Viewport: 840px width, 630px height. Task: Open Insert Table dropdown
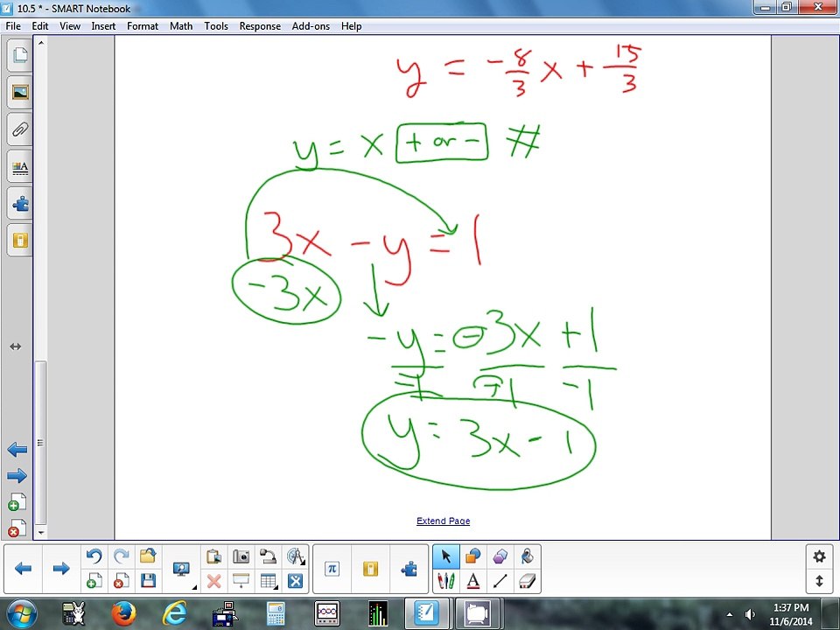pos(268,581)
